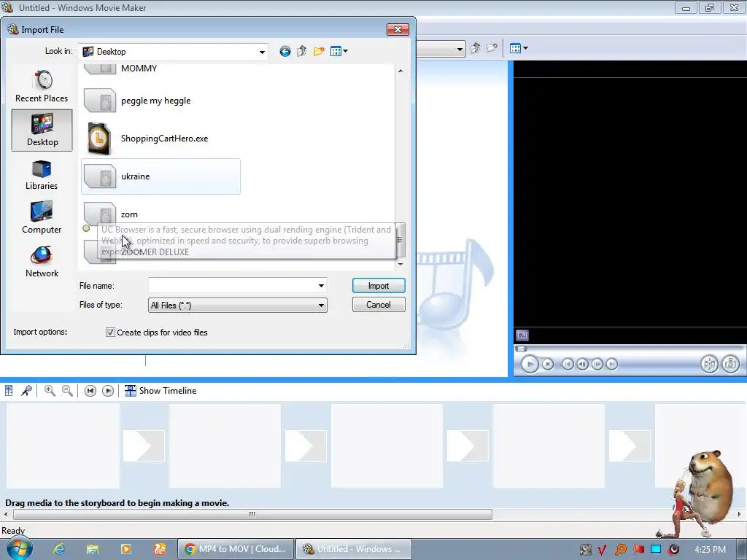Zoom in on the timeline

[50, 391]
